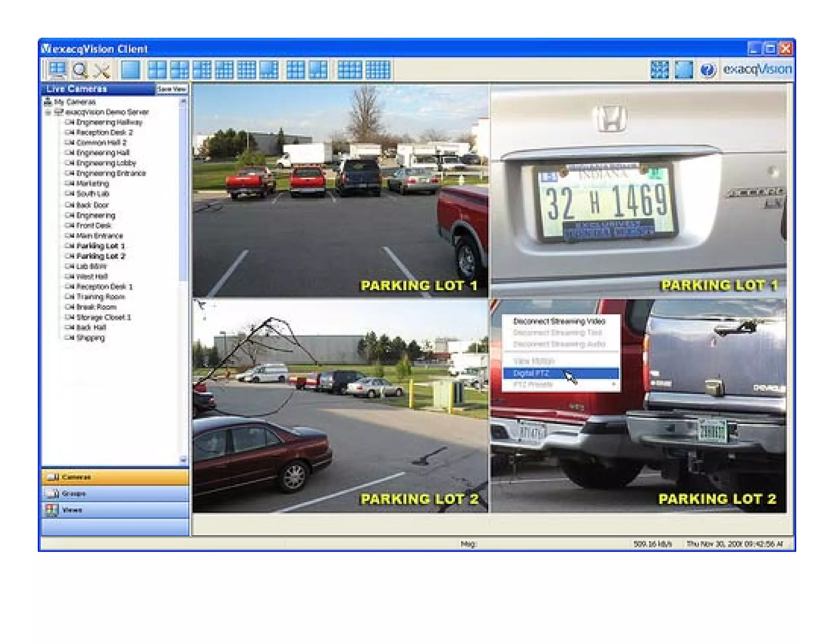Select Parking Lot 1 camera in tree

click(100, 246)
